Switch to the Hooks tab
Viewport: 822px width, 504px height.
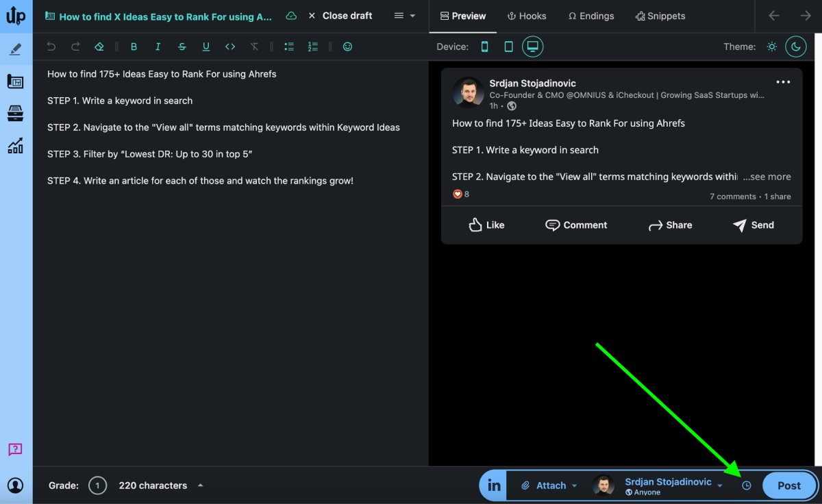(527, 16)
